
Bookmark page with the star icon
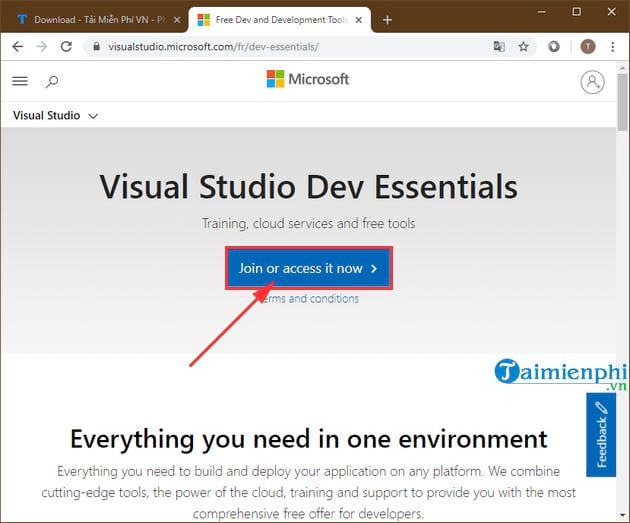tap(523, 47)
